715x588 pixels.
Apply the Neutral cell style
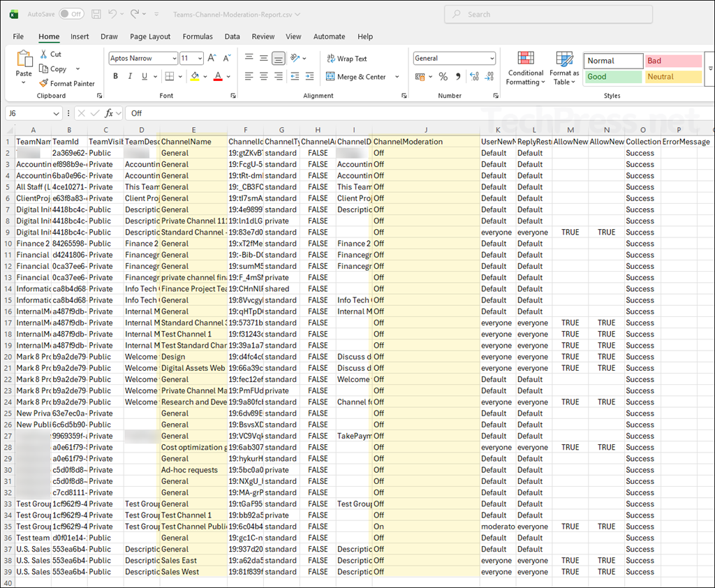pyautogui.click(x=673, y=77)
